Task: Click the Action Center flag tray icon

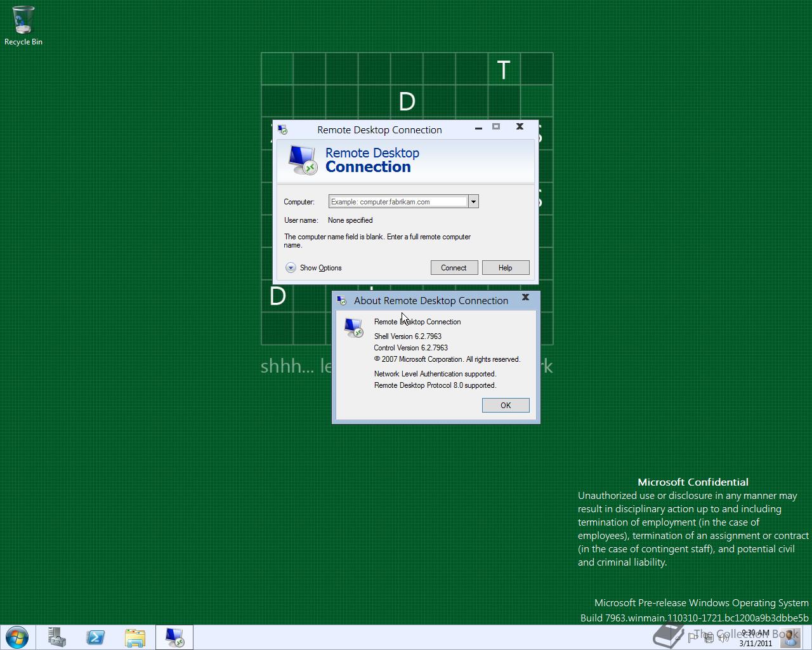Action: pos(693,637)
